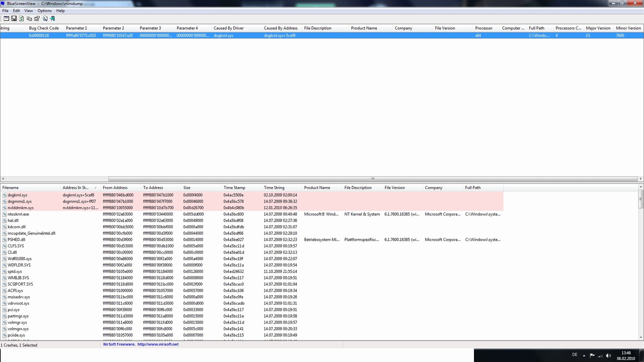Image resolution: width=644 pixels, height=362 pixels.
Task: Click the DE language indicator
Action: (575, 355)
